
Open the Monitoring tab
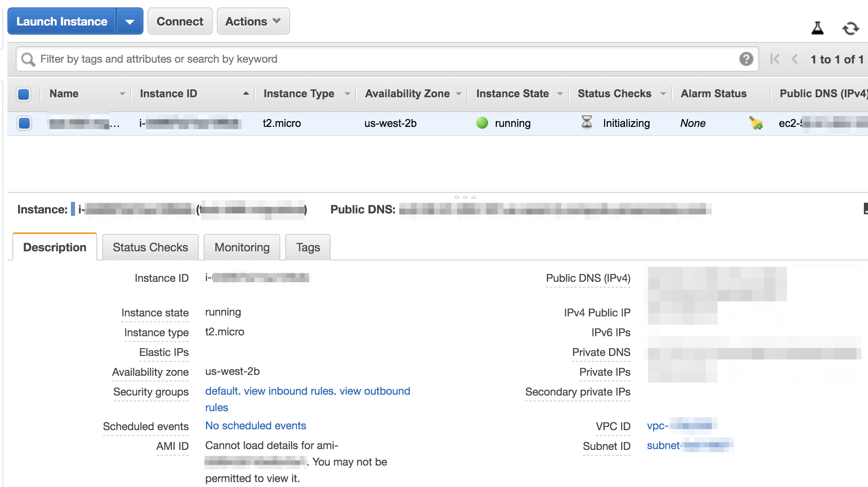(242, 247)
